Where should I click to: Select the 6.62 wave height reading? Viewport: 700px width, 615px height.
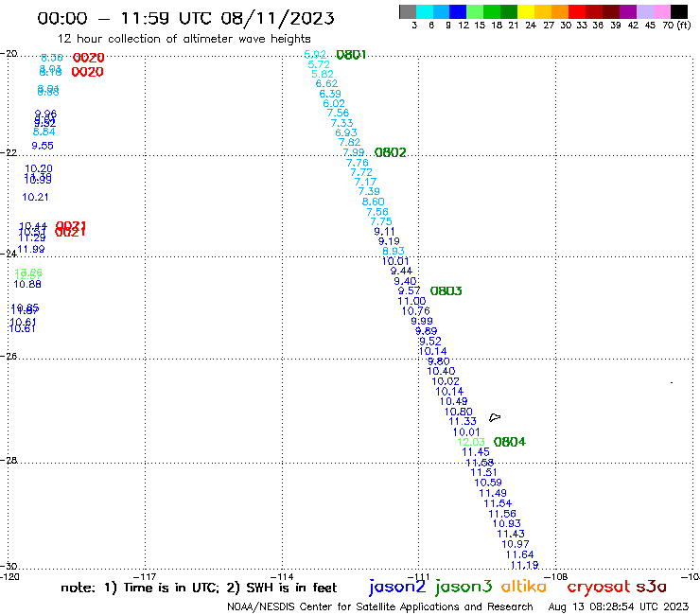pos(326,84)
